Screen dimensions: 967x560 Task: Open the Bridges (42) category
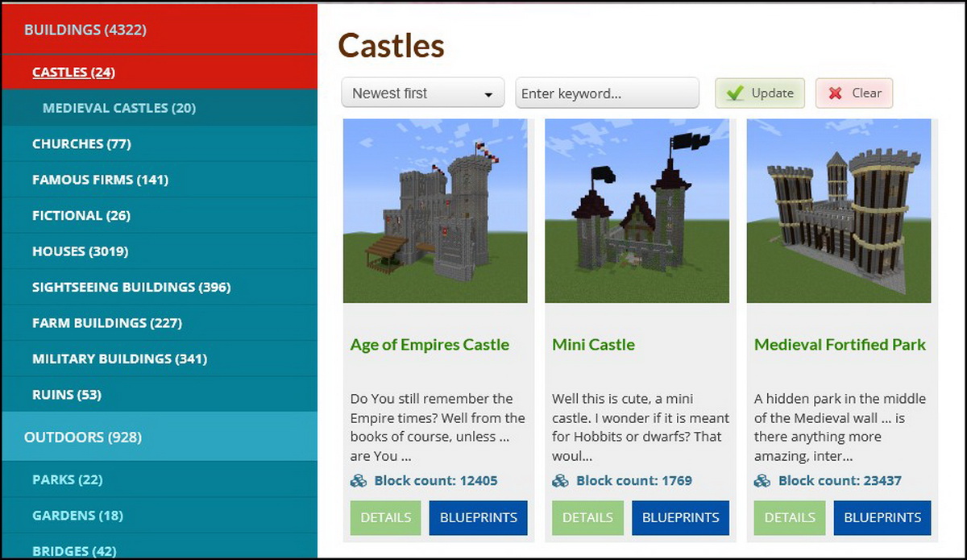click(x=160, y=546)
